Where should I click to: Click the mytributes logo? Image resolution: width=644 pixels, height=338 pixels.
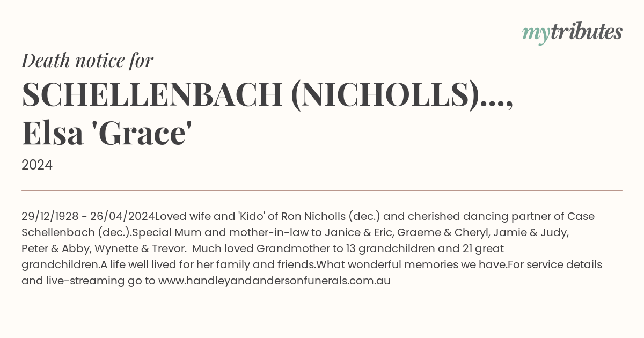pyautogui.click(x=572, y=33)
